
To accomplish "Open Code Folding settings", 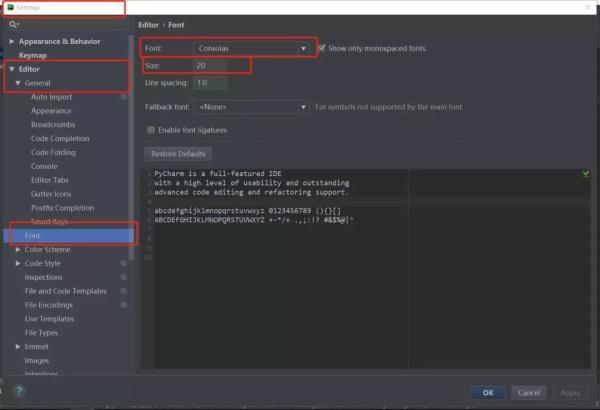I will click(x=53, y=152).
